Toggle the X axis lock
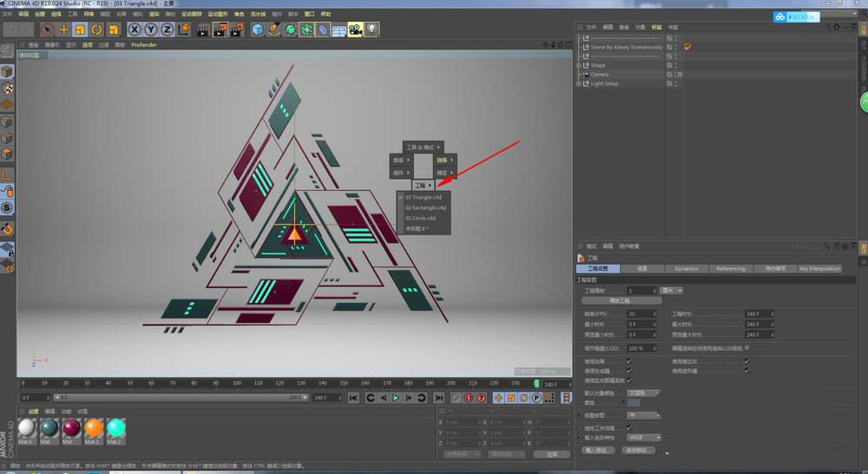Image resolution: width=868 pixels, height=474 pixels. pos(134,30)
